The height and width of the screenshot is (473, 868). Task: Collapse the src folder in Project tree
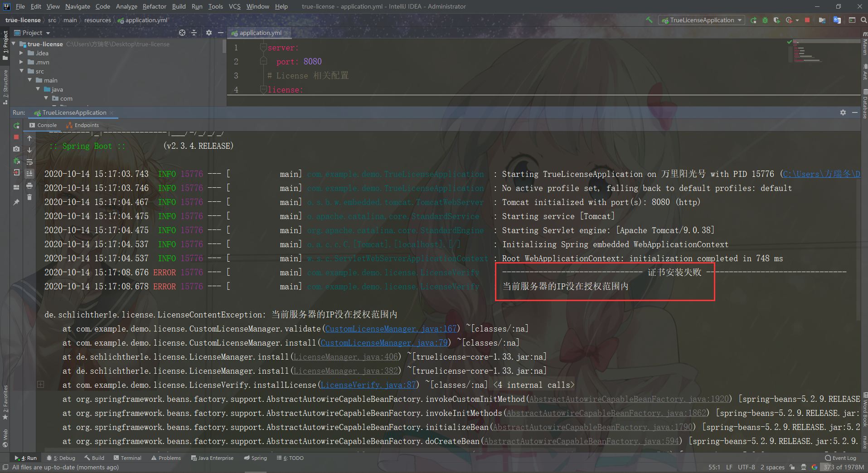(21, 71)
